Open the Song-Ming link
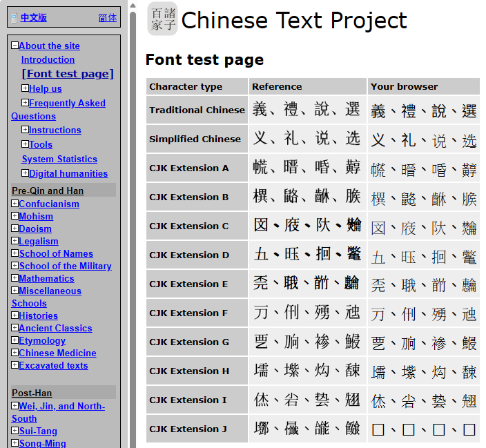Image resolution: width=486 pixels, height=448 pixels. pyautogui.click(x=43, y=443)
